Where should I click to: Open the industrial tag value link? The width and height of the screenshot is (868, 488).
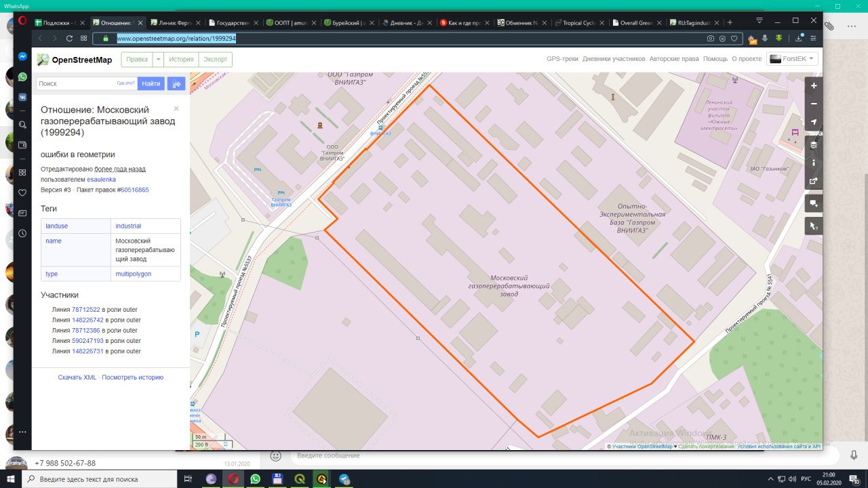(128, 226)
